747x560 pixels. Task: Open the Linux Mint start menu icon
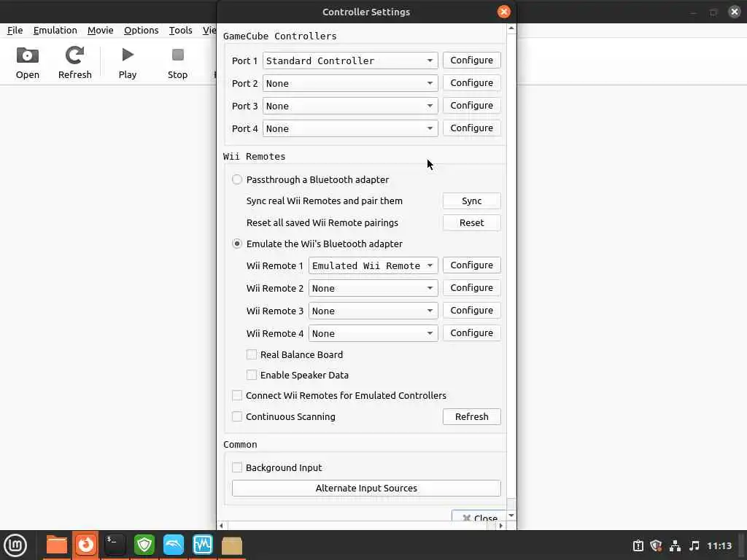coord(15,545)
